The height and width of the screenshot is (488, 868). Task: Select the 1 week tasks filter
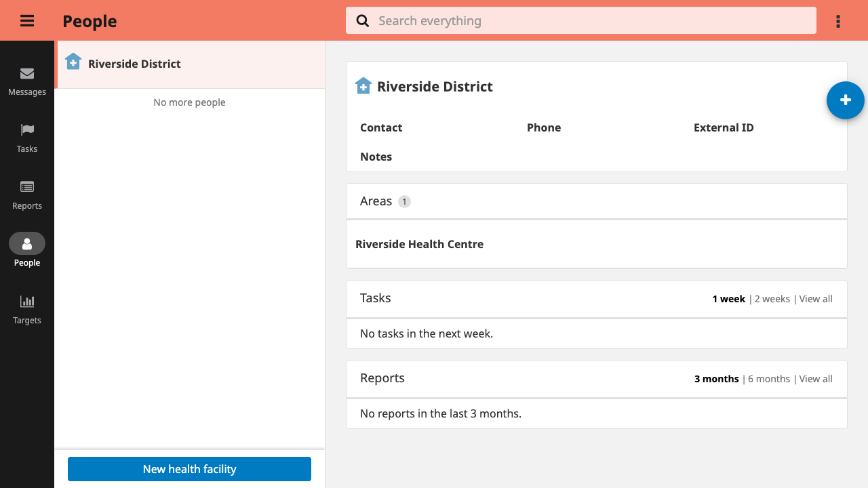[728, 299]
